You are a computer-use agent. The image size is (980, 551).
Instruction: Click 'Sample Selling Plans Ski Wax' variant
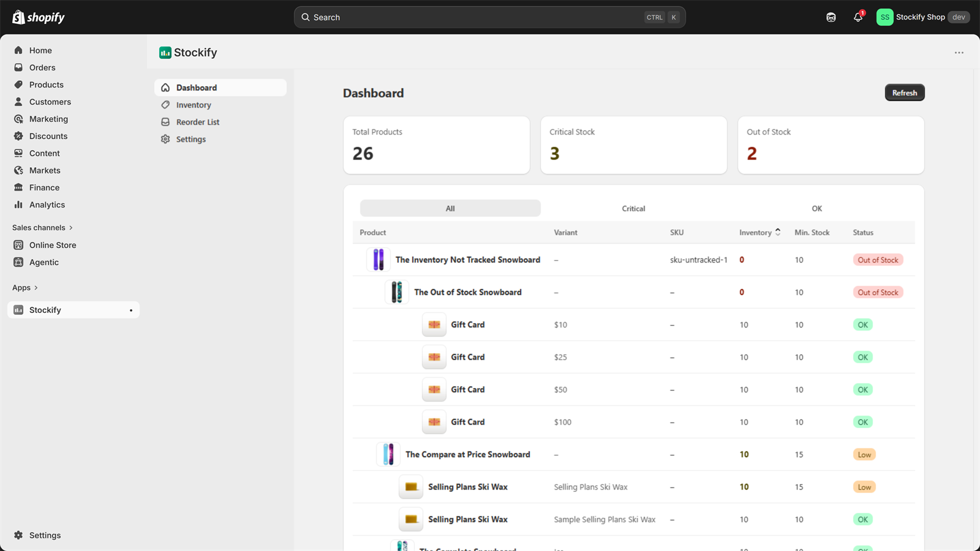click(x=605, y=519)
